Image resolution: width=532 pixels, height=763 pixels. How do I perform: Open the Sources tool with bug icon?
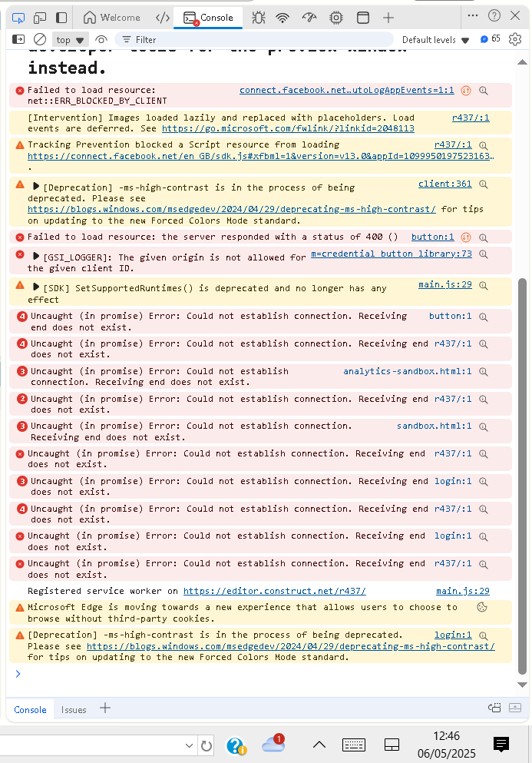pyautogui.click(x=258, y=18)
